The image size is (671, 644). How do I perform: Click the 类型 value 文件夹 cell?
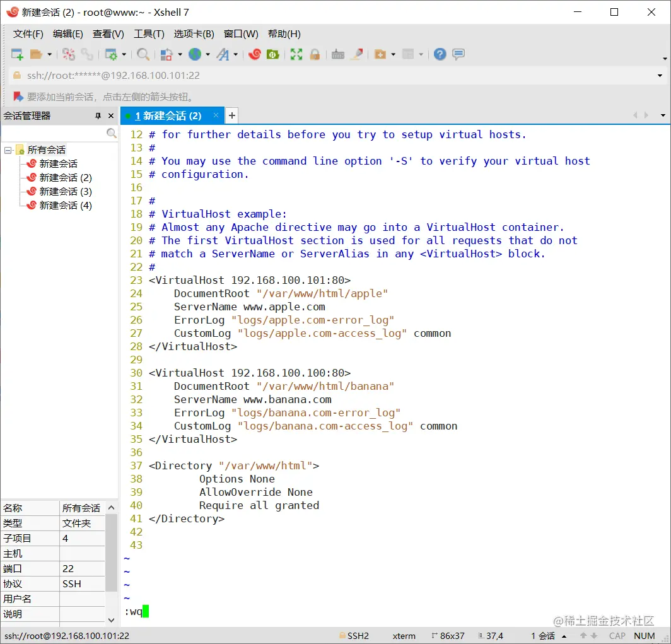(82, 523)
